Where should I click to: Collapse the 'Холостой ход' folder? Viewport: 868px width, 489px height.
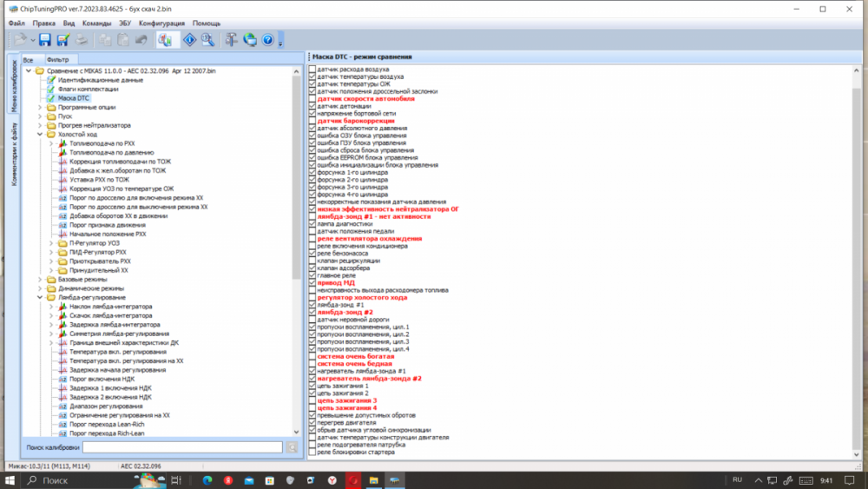click(x=40, y=135)
